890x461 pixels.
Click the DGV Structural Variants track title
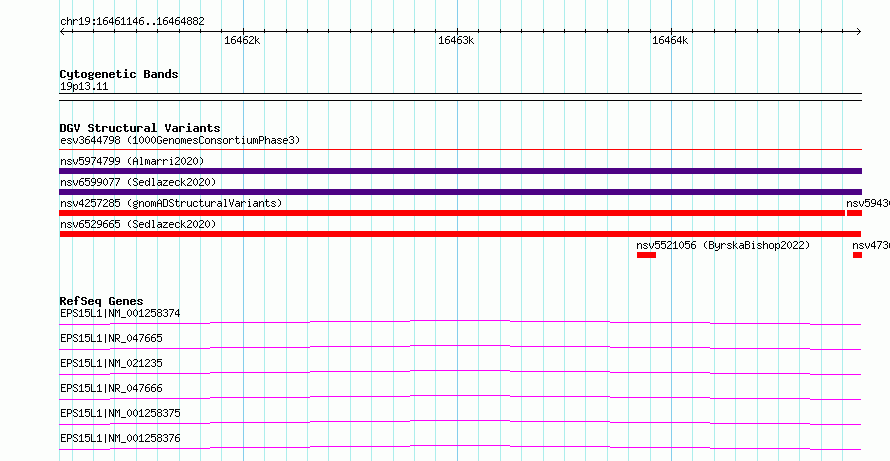coord(140,128)
